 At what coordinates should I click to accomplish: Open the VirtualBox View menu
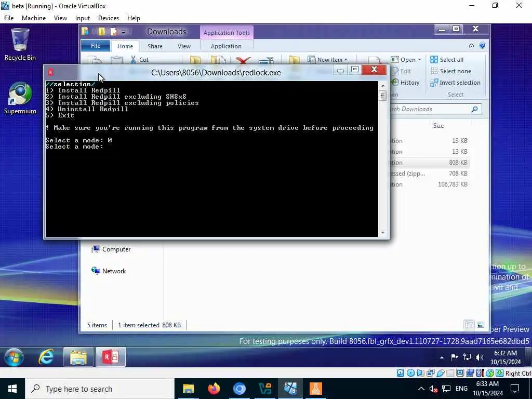pyautogui.click(x=60, y=18)
